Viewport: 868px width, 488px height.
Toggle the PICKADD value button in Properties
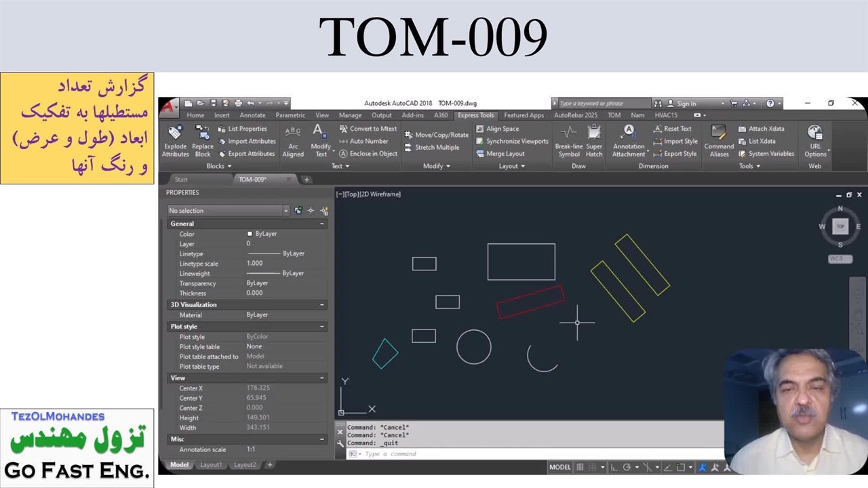(x=298, y=211)
